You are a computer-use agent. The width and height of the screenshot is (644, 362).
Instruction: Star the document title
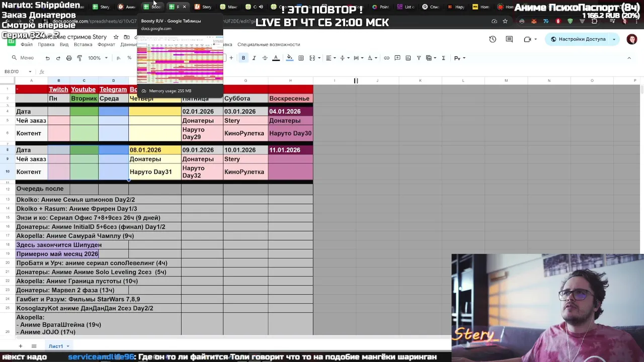[x=116, y=37]
